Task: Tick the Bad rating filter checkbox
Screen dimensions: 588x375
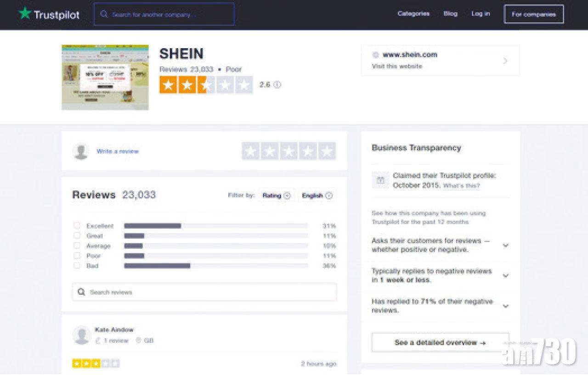Action: [77, 266]
